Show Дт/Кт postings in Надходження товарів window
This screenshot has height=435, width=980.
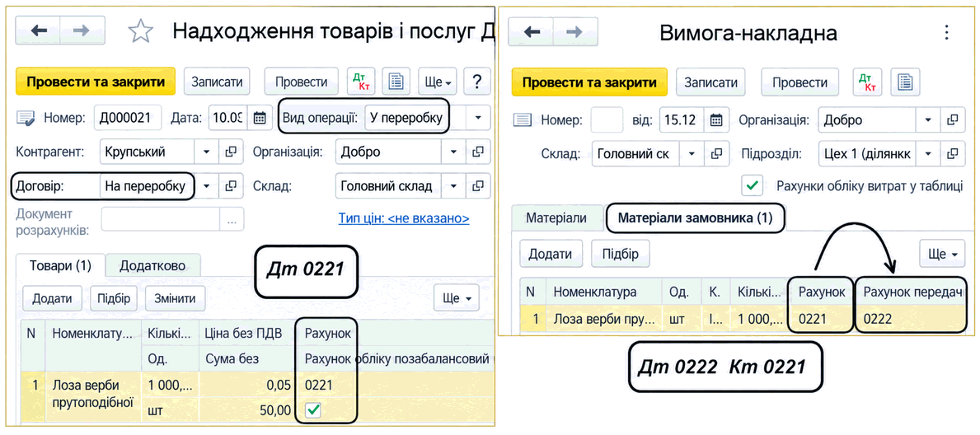(360, 82)
